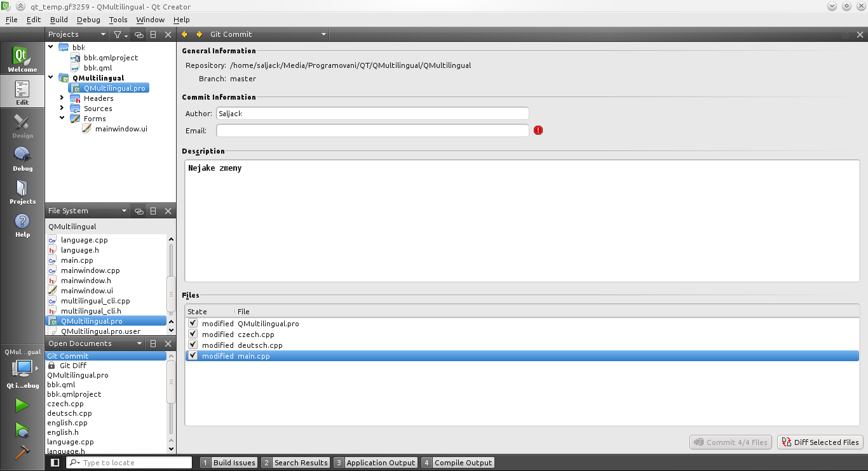Switch to Debug mode
The height and width of the screenshot is (471, 868).
[x=22, y=158]
